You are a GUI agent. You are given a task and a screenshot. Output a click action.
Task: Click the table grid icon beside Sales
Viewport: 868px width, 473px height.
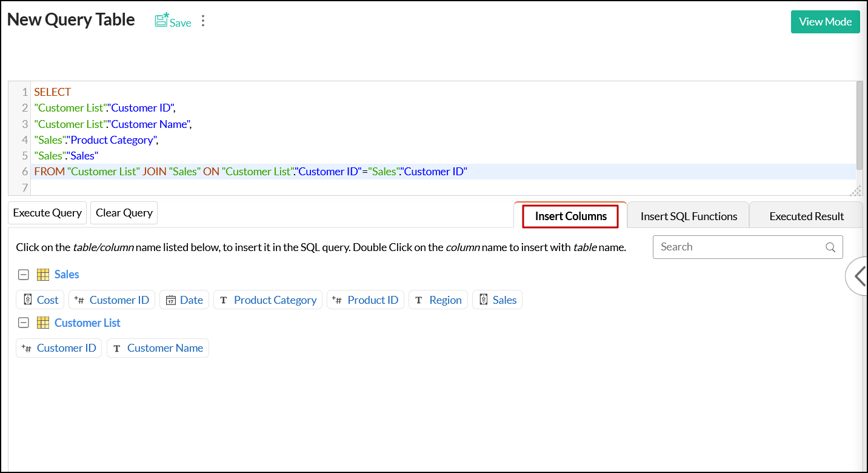pos(42,274)
